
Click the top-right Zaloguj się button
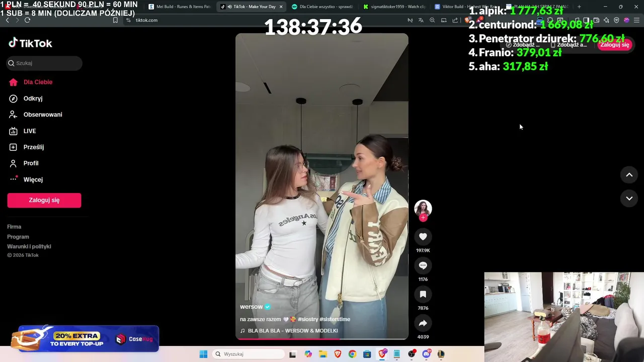point(615,45)
